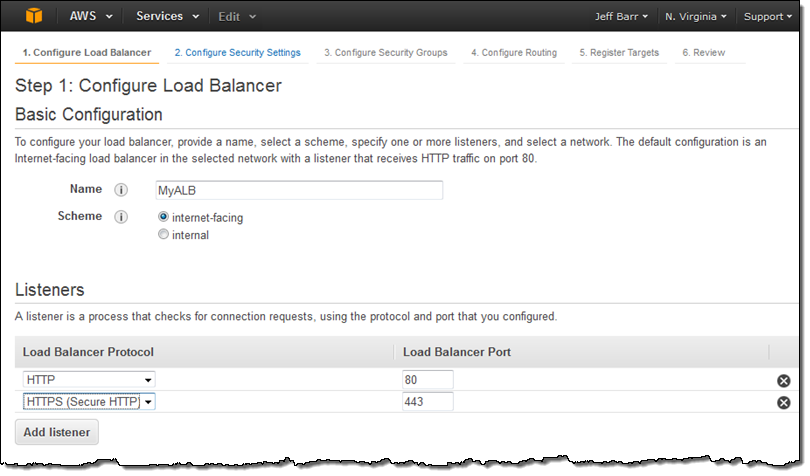Viewport: 810px width, 476px height.
Task: Remove the HTTPS listener on port 443
Action: [x=783, y=402]
